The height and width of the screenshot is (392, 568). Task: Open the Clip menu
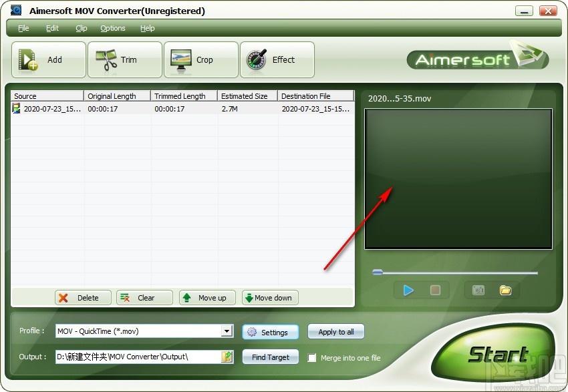pos(82,28)
